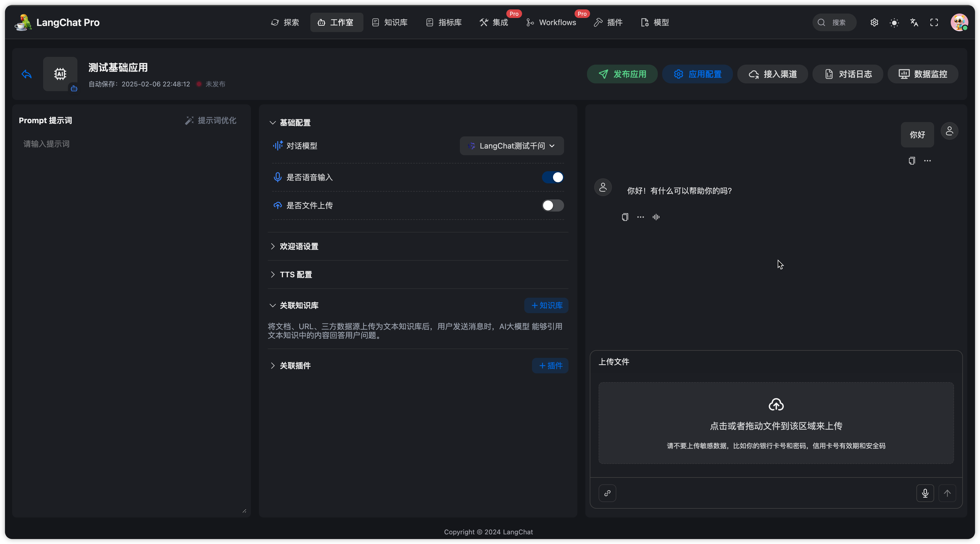
Task: Open the 集成 Pro nav item
Action: [494, 22]
